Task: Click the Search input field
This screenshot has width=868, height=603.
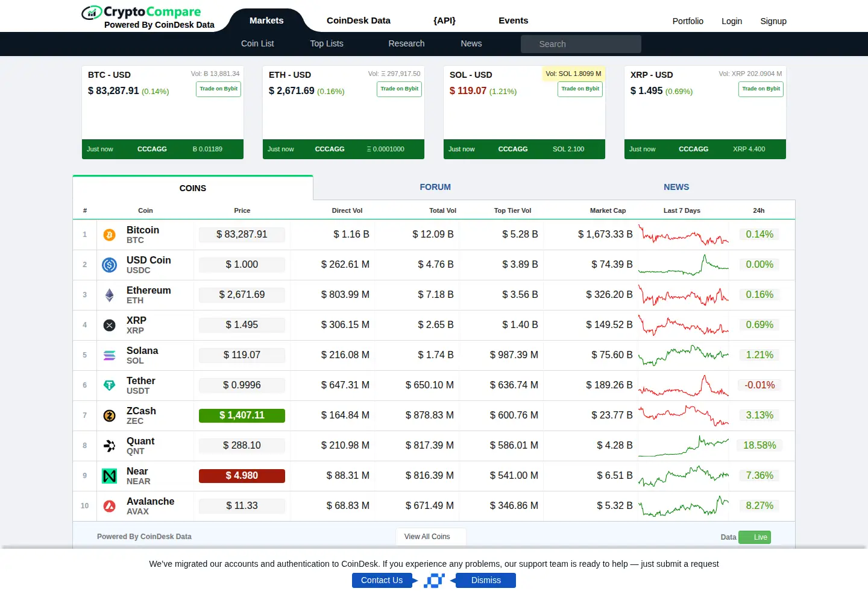Action: (x=581, y=44)
